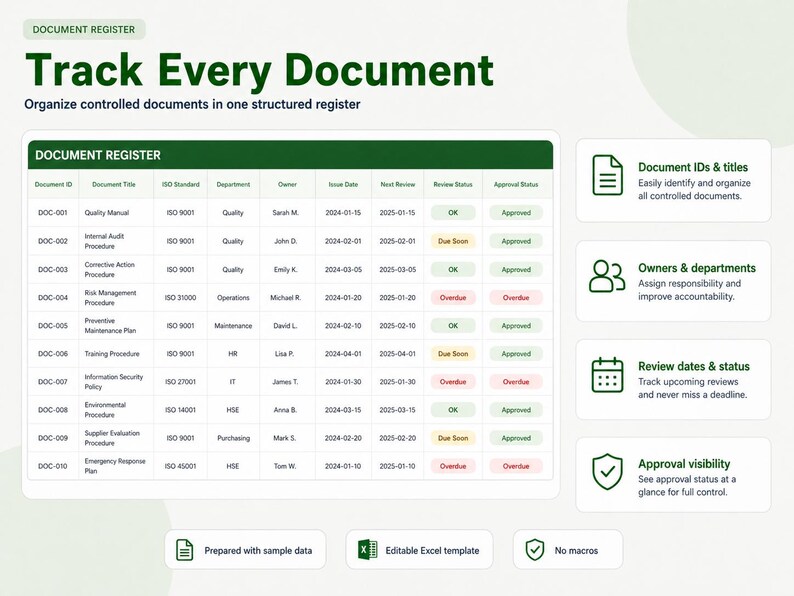This screenshot has height=596, width=794.
Task: Click the Approval visibility heading
Action: click(x=684, y=464)
